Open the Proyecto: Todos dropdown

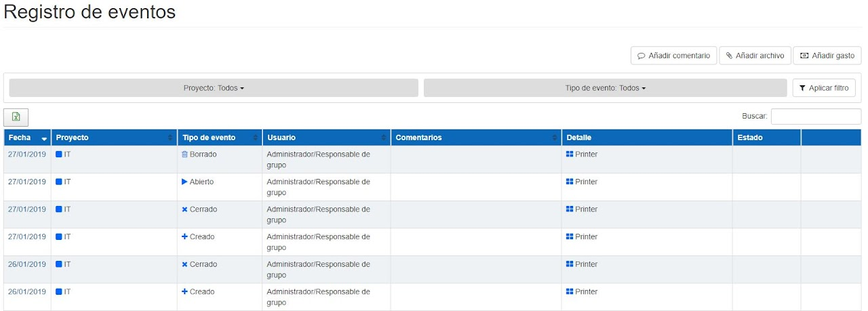[x=214, y=88]
